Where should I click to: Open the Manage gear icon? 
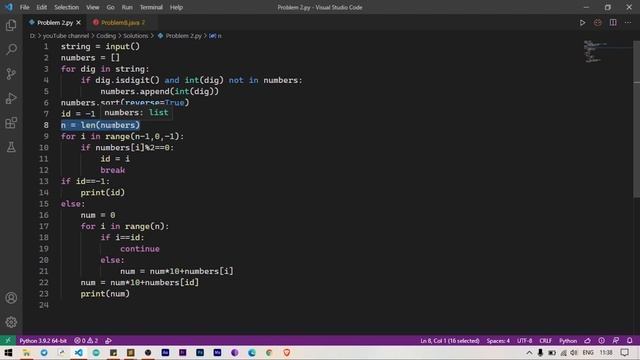(11, 322)
